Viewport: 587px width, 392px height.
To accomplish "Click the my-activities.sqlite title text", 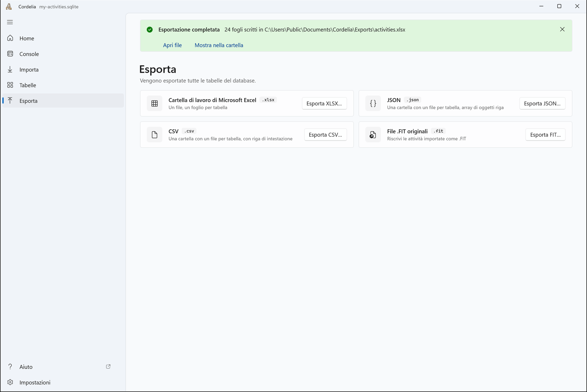I will 59,7.
